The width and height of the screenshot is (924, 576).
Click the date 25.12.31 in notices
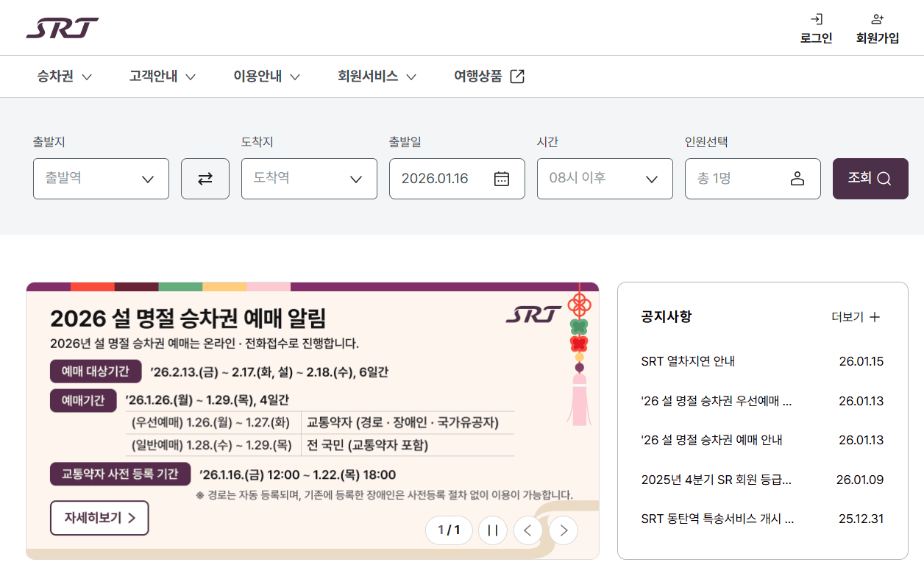click(x=861, y=519)
